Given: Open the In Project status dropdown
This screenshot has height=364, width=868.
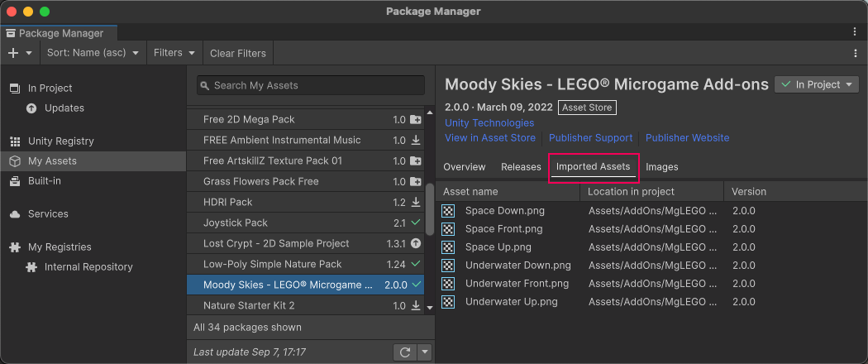Looking at the screenshot, I should [x=817, y=84].
